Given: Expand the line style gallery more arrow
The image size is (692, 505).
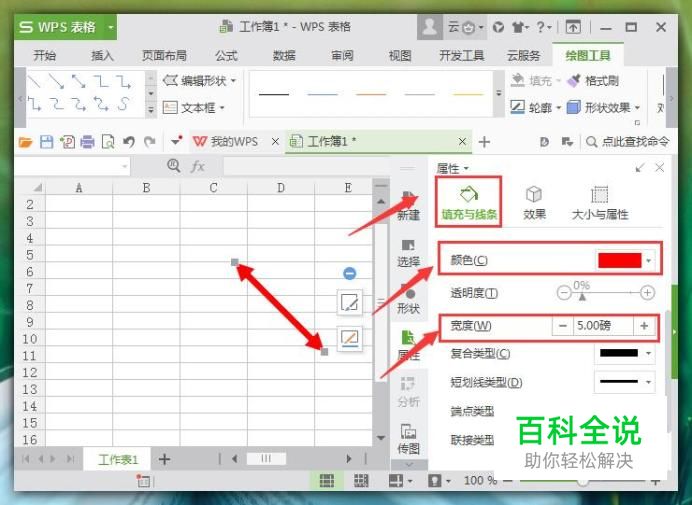Looking at the screenshot, I should tap(499, 94).
